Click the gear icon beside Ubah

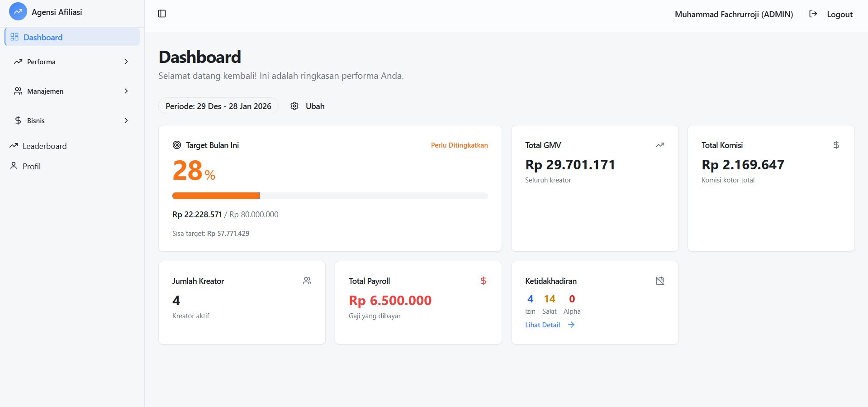tap(294, 106)
